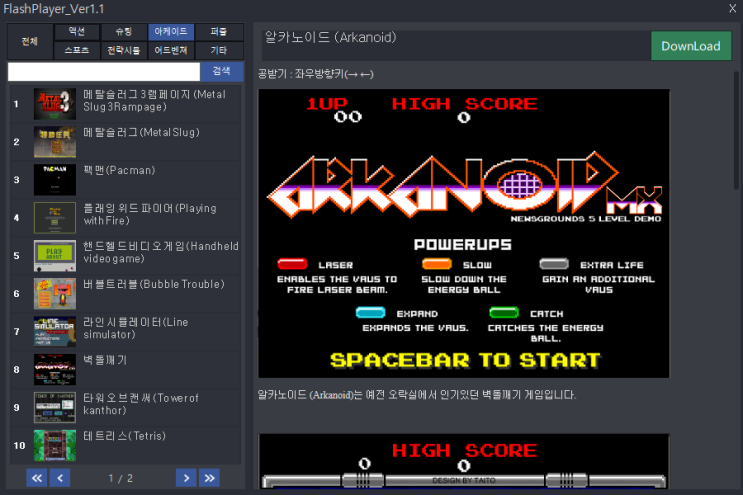Switch to the 액션 category tab
The width and height of the screenshot is (743, 495).
(77, 32)
